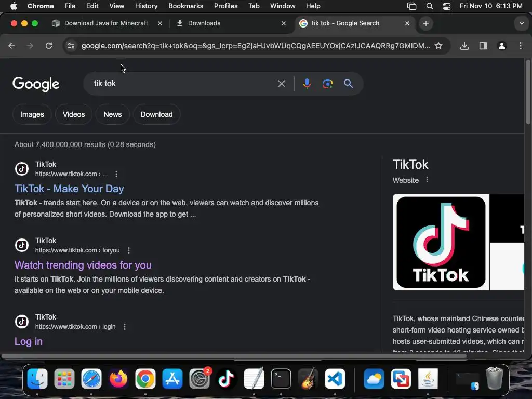This screenshot has height=399, width=532.
Task: Reload the page with refresh icon
Action: pyautogui.click(x=49, y=46)
